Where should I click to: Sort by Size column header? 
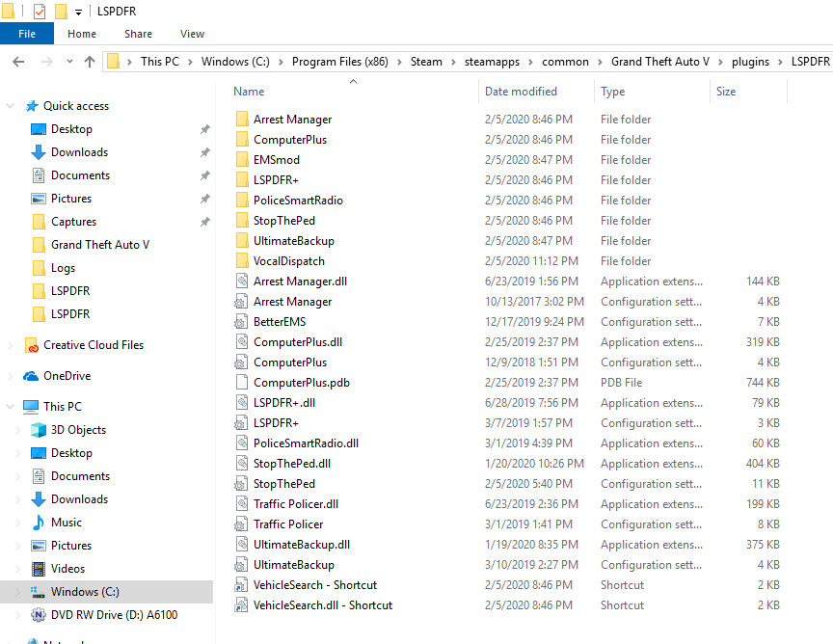726,92
